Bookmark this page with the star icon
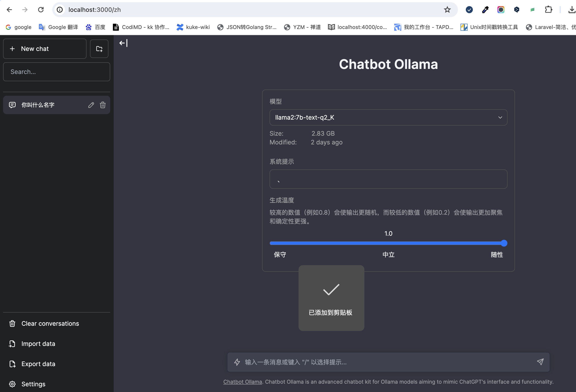 pos(447,10)
